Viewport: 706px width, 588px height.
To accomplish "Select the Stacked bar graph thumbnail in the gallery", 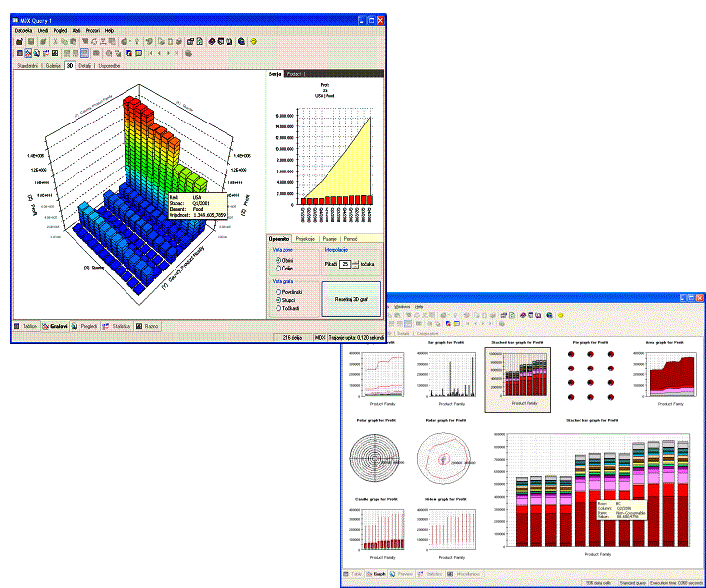I will (x=518, y=379).
